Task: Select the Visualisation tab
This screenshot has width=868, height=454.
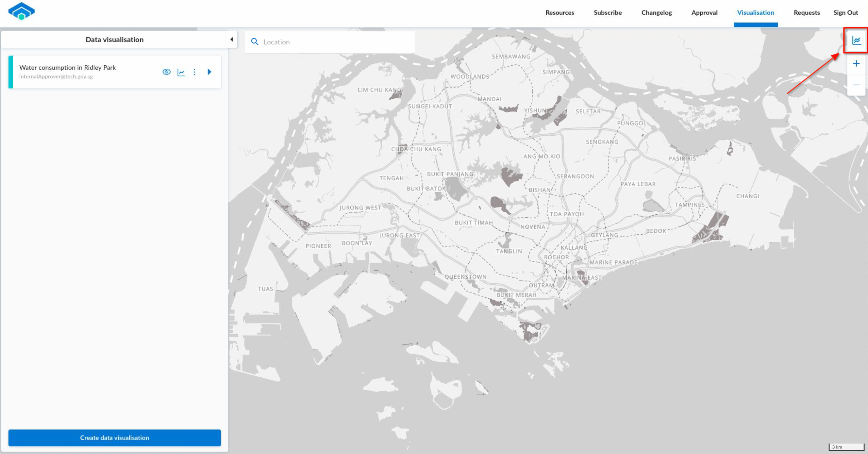Action: point(755,12)
